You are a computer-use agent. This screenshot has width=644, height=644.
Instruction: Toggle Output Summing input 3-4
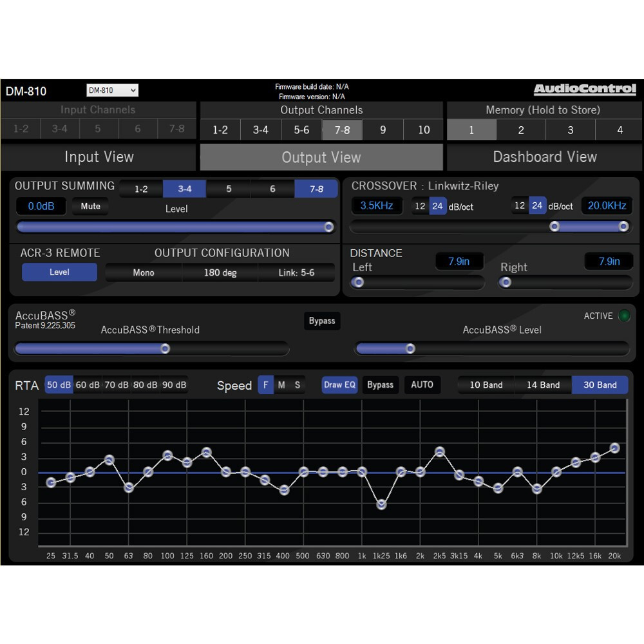[185, 189]
